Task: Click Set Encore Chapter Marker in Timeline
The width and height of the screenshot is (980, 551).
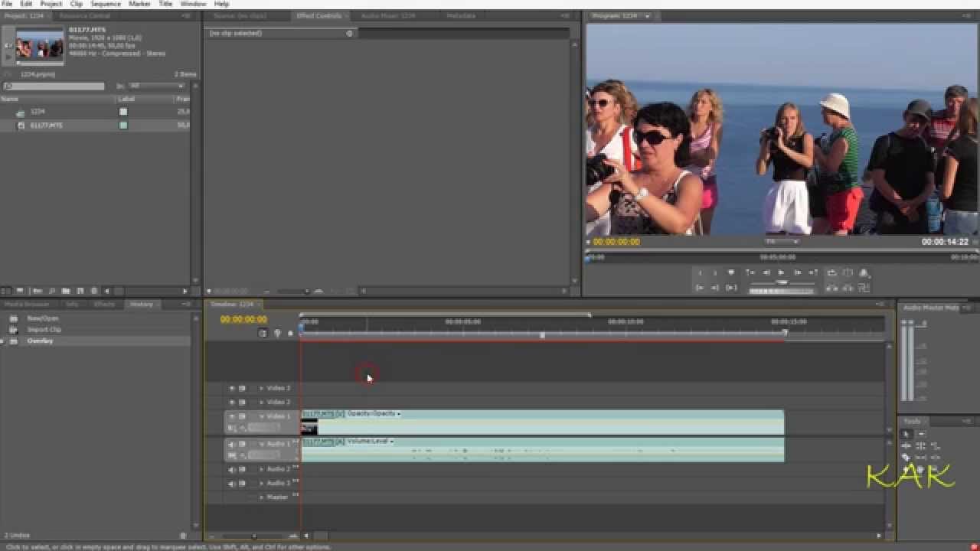Action: [x=276, y=333]
